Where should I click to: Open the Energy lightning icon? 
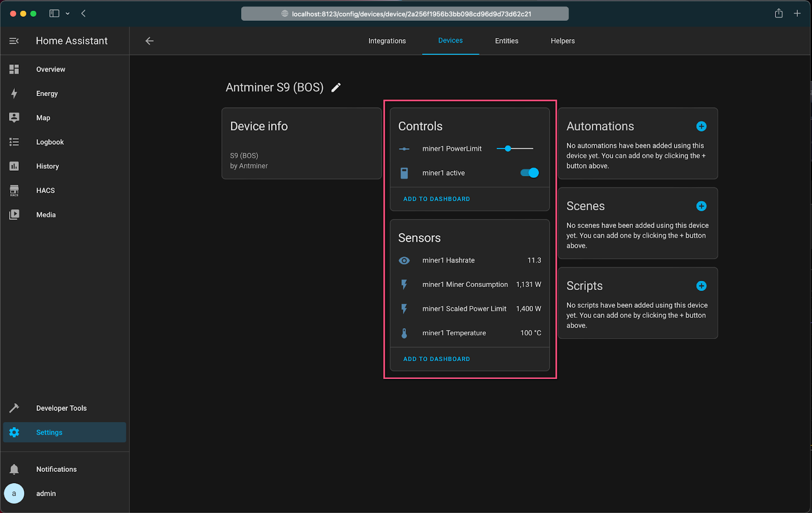coord(14,93)
